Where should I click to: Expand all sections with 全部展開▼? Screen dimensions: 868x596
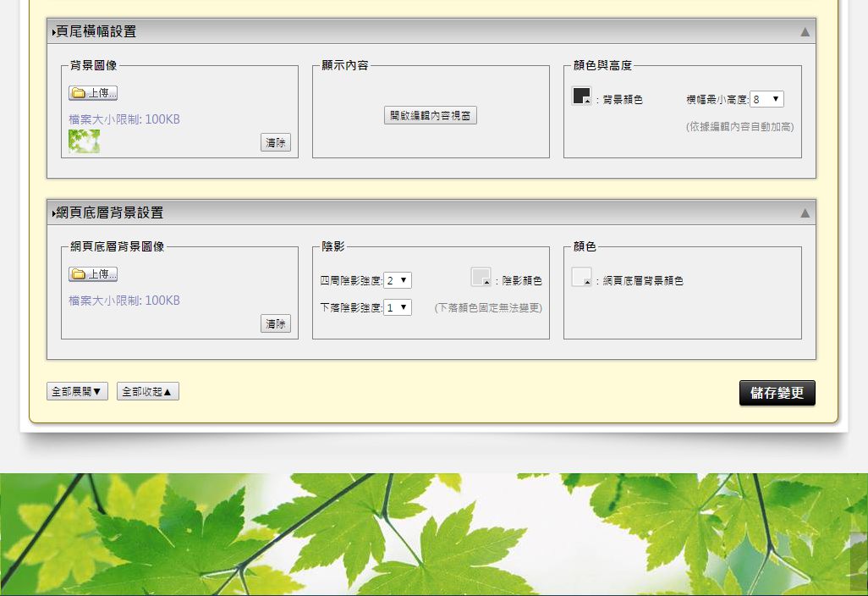77,392
